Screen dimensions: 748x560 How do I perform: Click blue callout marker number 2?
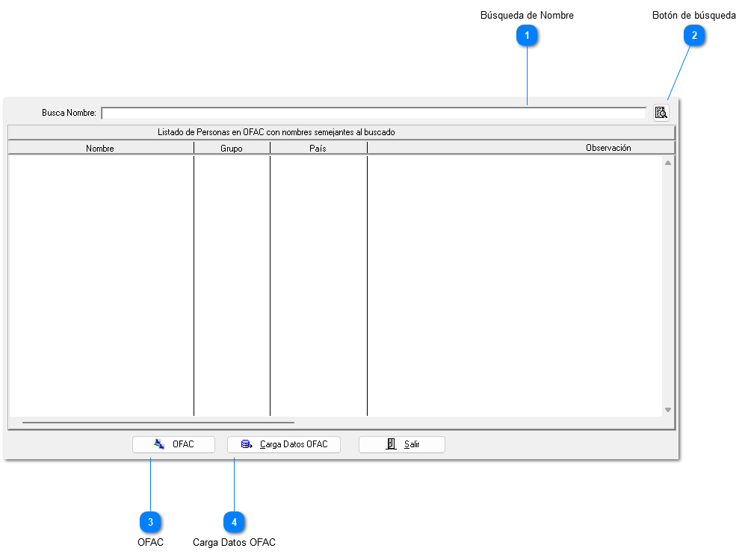(x=694, y=35)
